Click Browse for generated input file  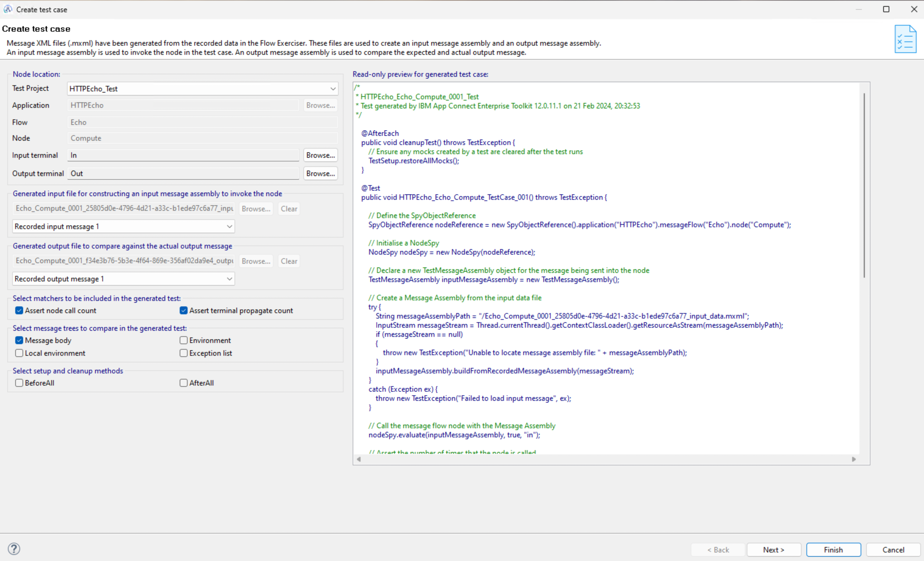click(x=256, y=209)
